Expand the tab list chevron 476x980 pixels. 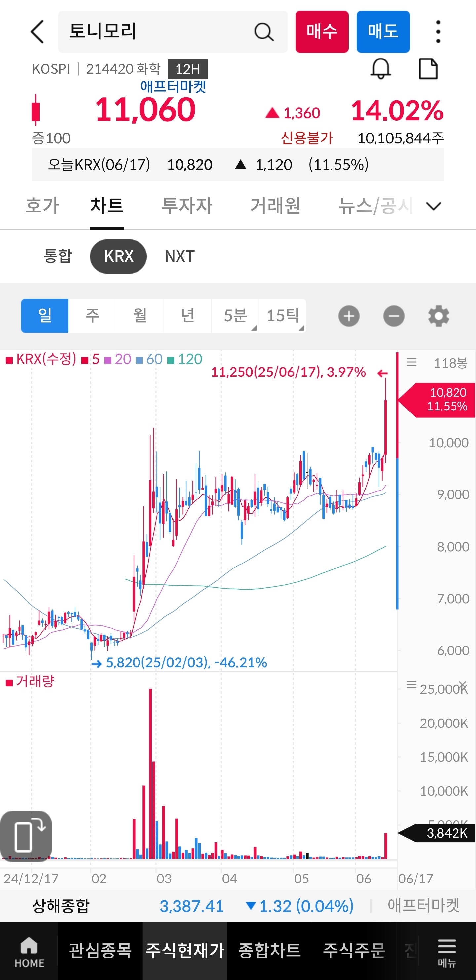[x=433, y=206]
